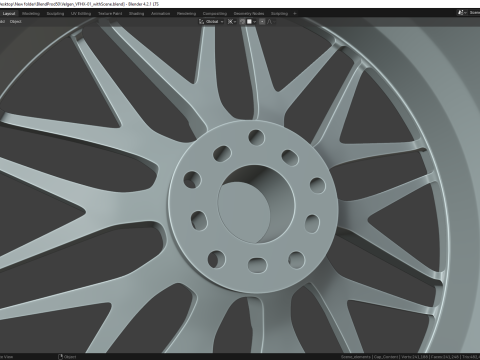Open the Animation workspace tab
This screenshot has height=360, width=480.
161,14
